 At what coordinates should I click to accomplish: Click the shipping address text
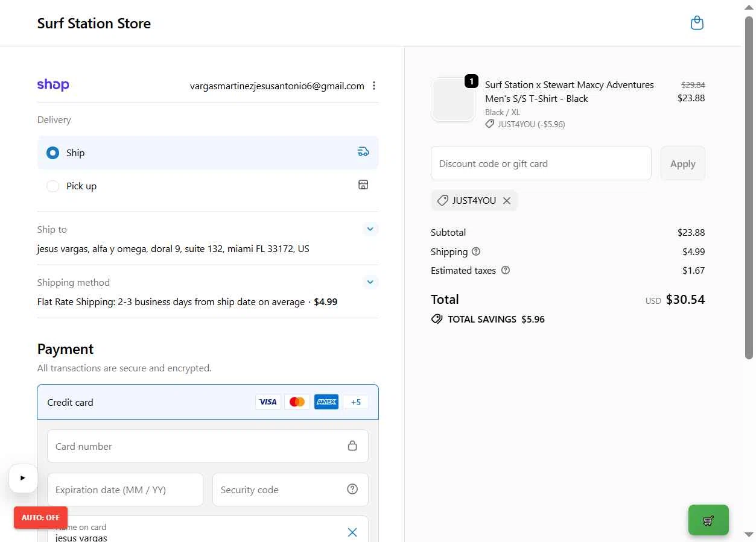point(173,248)
